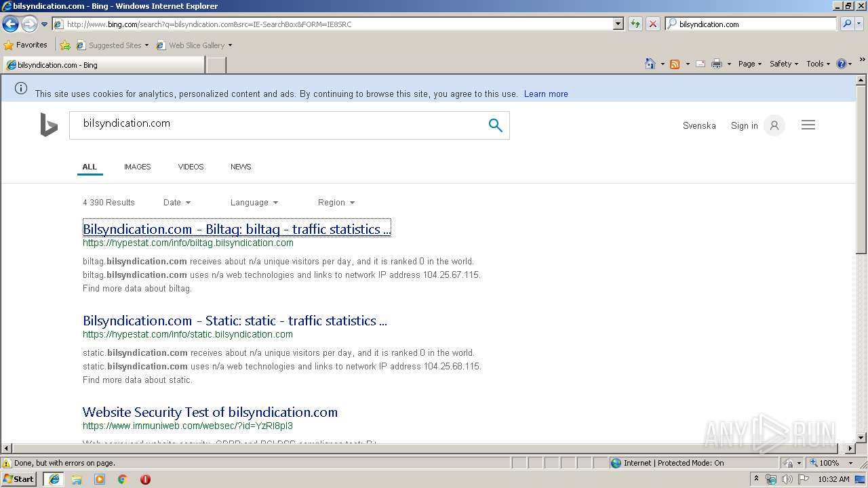This screenshot has height=488, width=868.
Task: Open the Favorites star button
Action: [25, 45]
